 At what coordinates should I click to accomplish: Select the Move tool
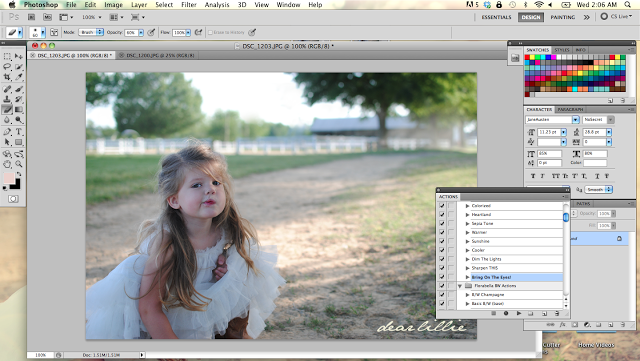18,56
